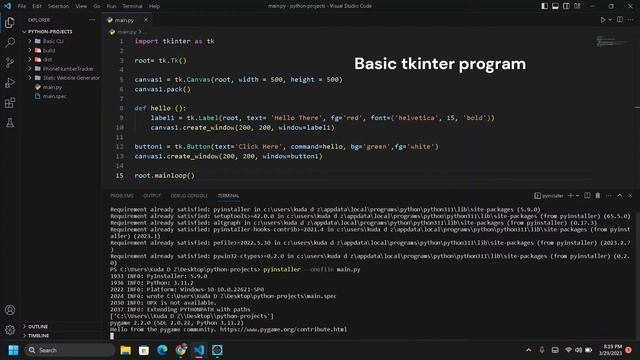Open the Manage gear icon
Viewport: 640px width, 360px height.
10,329
